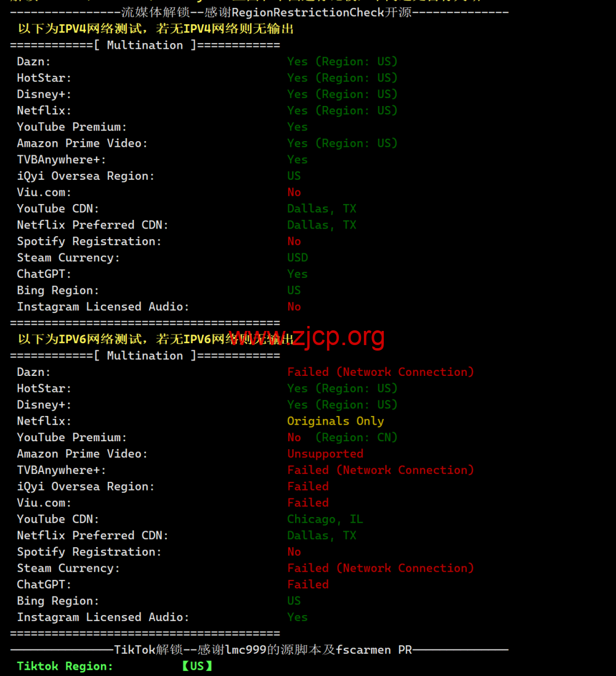Select the 'No (Region: CN)' YouTube Premium result
This screenshot has width=616, height=676.
342,438
